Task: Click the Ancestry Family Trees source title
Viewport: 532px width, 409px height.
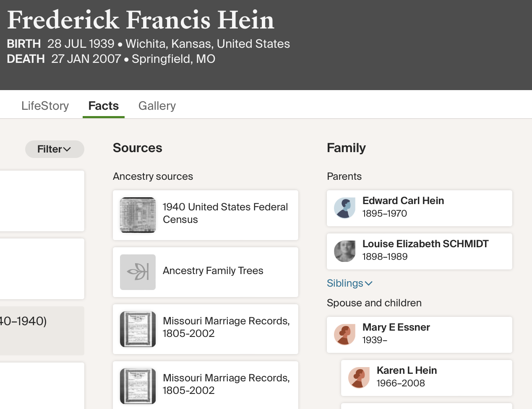Action: (213, 271)
